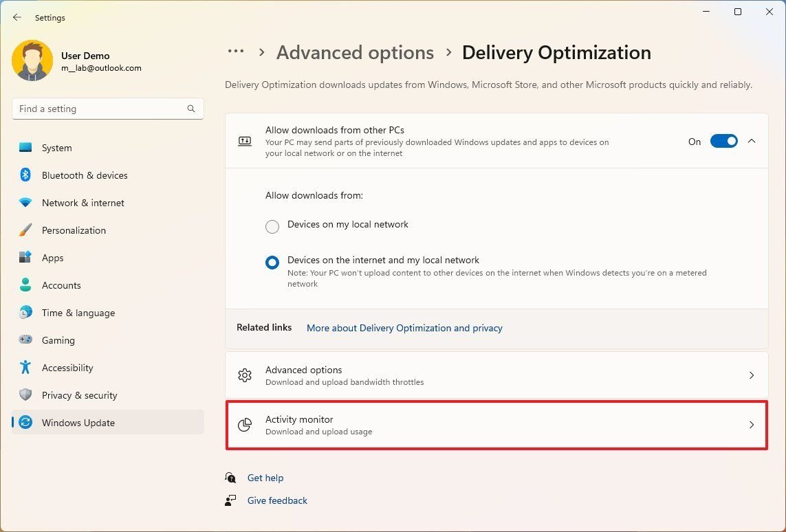Image resolution: width=786 pixels, height=532 pixels.
Task: Open Activity monitor usage row
Action: pyautogui.click(x=496, y=425)
